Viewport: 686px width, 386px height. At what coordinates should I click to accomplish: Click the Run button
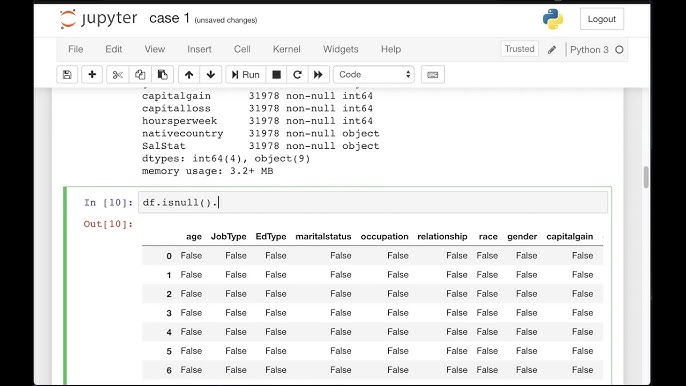pyautogui.click(x=245, y=74)
